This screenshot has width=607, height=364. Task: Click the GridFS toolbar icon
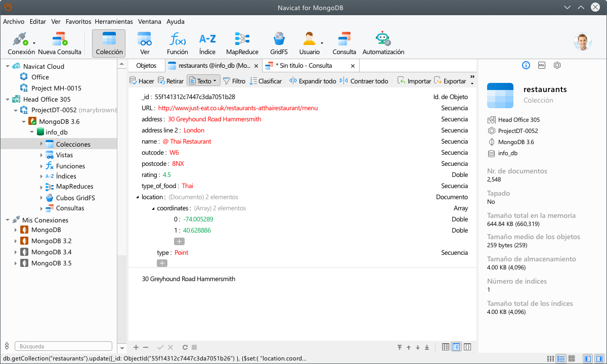point(278,43)
